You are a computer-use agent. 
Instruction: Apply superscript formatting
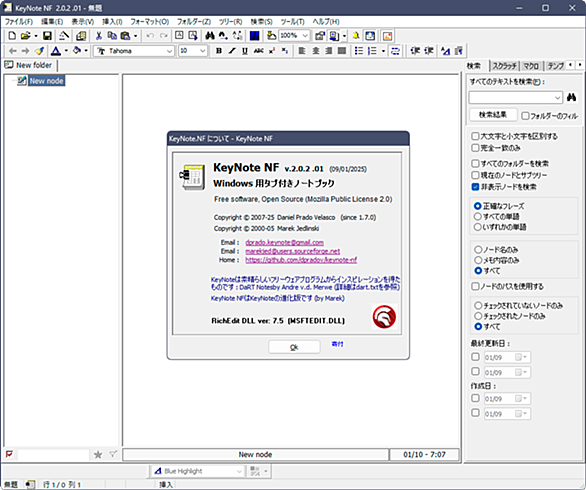(x=272, y=51)
